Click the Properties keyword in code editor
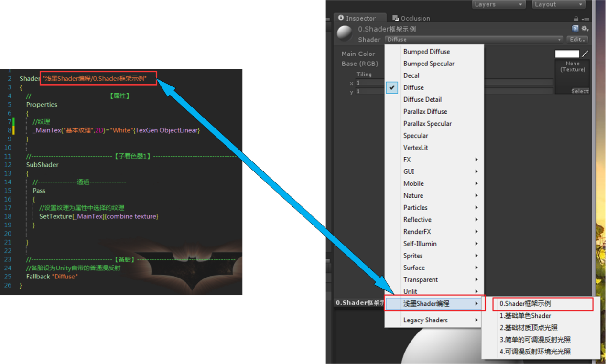 [42, 104]
